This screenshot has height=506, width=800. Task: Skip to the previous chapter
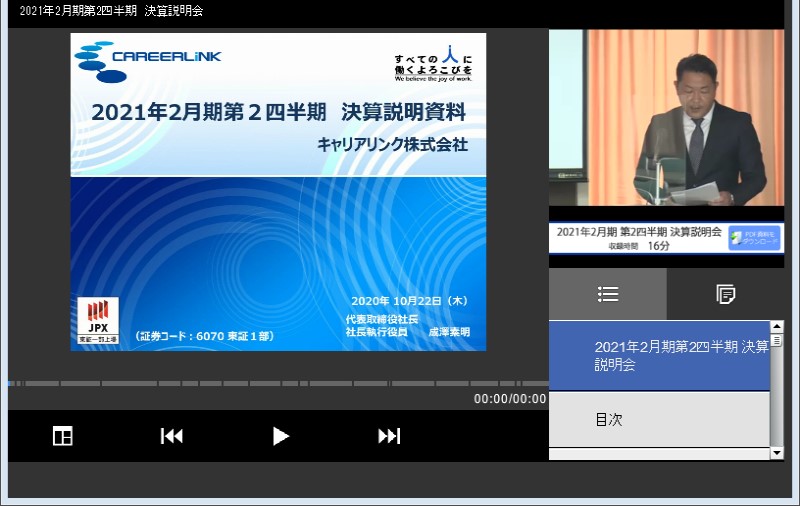[172, 436]
